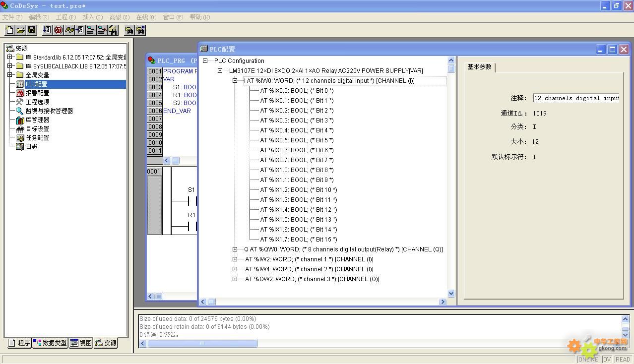Expand the AT %IW4 channel 2 node

point(235,269)
